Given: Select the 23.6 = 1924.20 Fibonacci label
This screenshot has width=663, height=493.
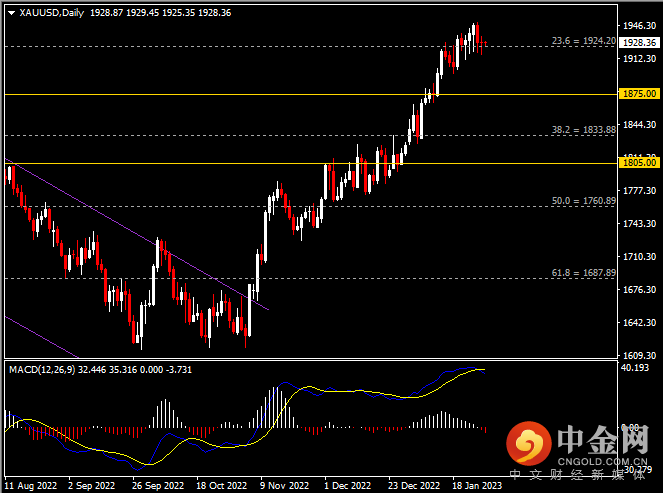Looking at the screenshot, I should [584, 41].
